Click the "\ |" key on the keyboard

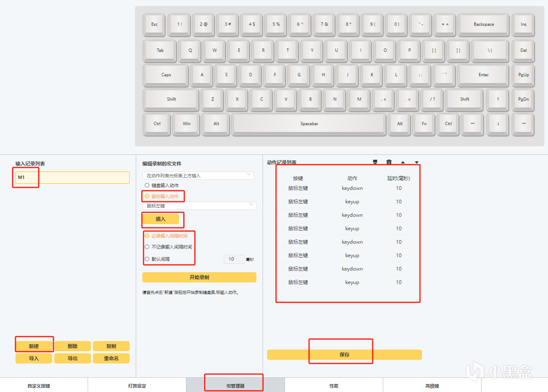pos(490,51)
